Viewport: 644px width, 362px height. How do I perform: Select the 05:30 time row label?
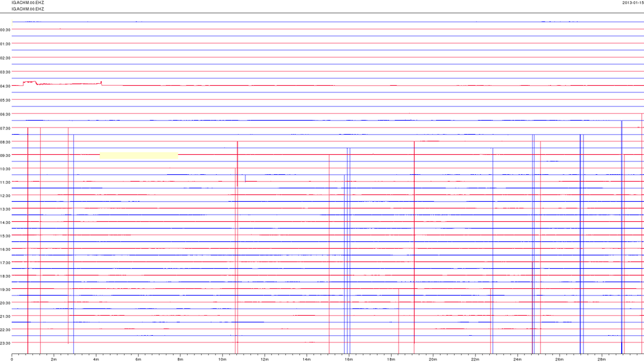click(x=5, y=100)
